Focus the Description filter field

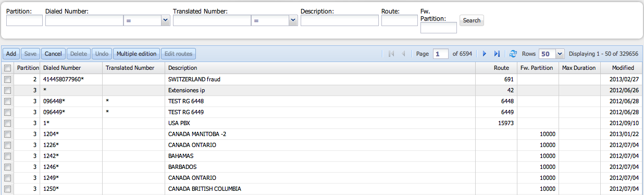pos(340,20)
